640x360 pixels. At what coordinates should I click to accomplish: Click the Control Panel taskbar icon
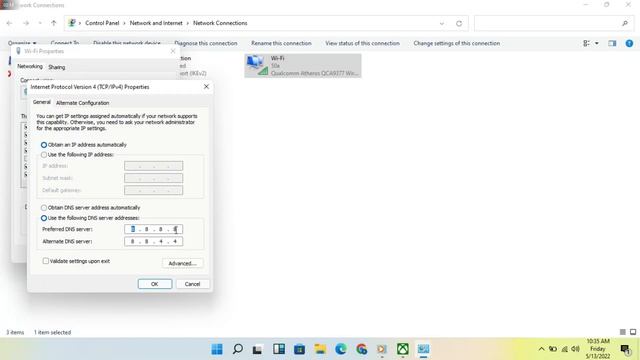pos(423,349)
